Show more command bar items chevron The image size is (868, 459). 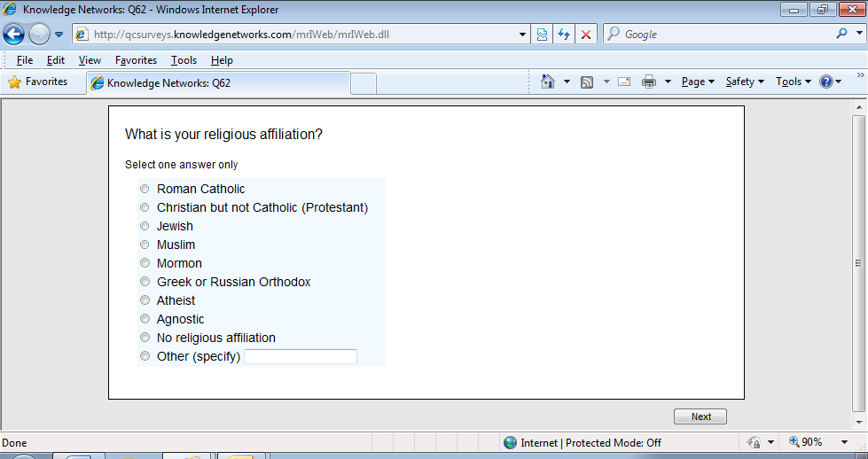860,75
